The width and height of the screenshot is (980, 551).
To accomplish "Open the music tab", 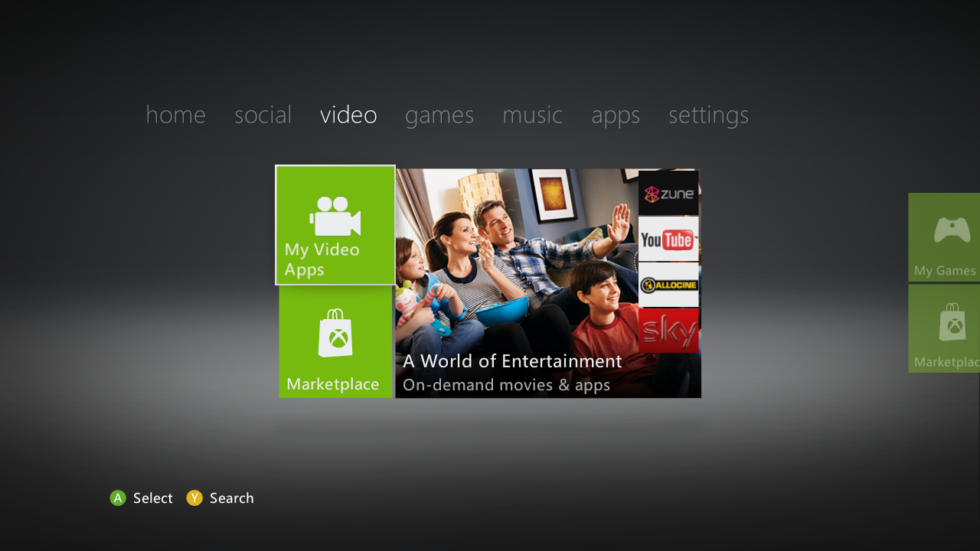I will tap(532, 115).
